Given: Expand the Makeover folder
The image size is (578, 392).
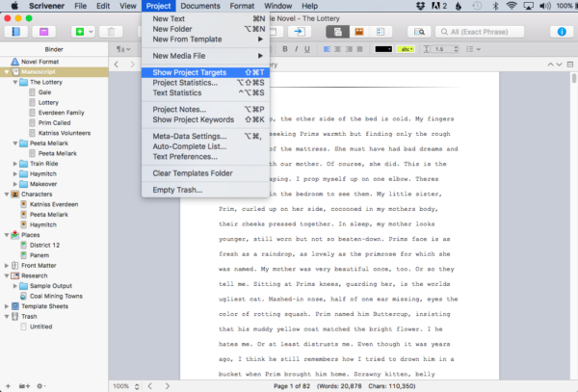Looking at the screenshot, I should (15, 184).
